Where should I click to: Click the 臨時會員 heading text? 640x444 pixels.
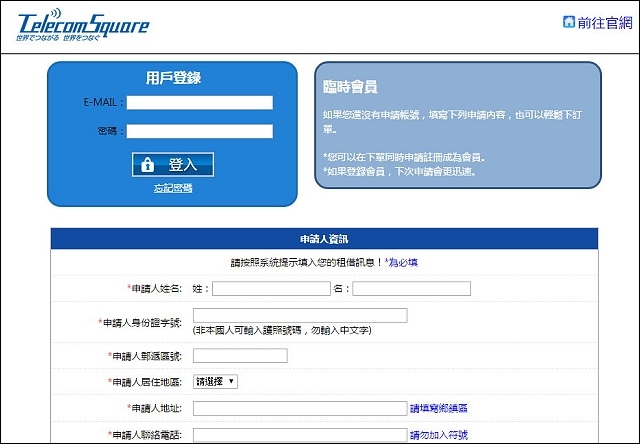tap(350, 87)
